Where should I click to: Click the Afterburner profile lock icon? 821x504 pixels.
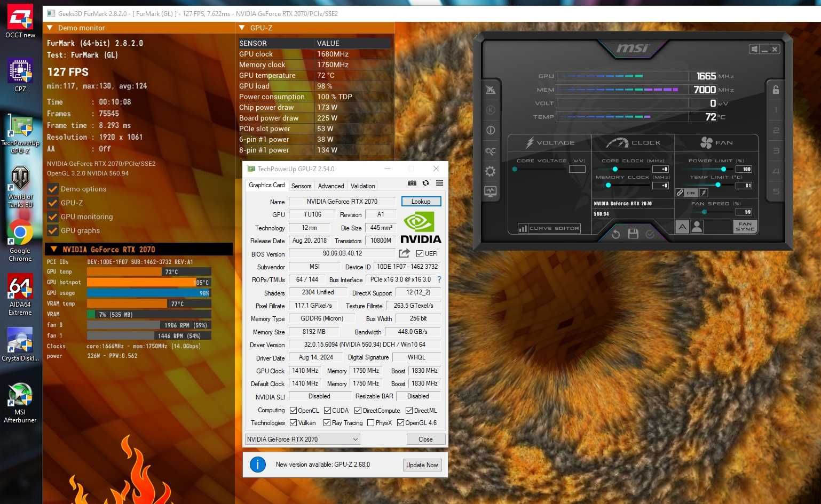coord(776,90)
